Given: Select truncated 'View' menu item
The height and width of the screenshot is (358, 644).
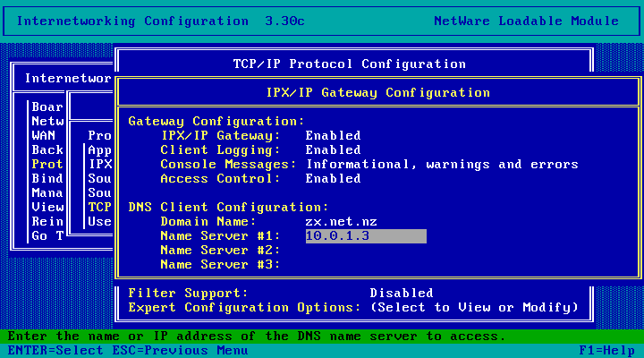Looking at the screenshot, I should point(47,207).
